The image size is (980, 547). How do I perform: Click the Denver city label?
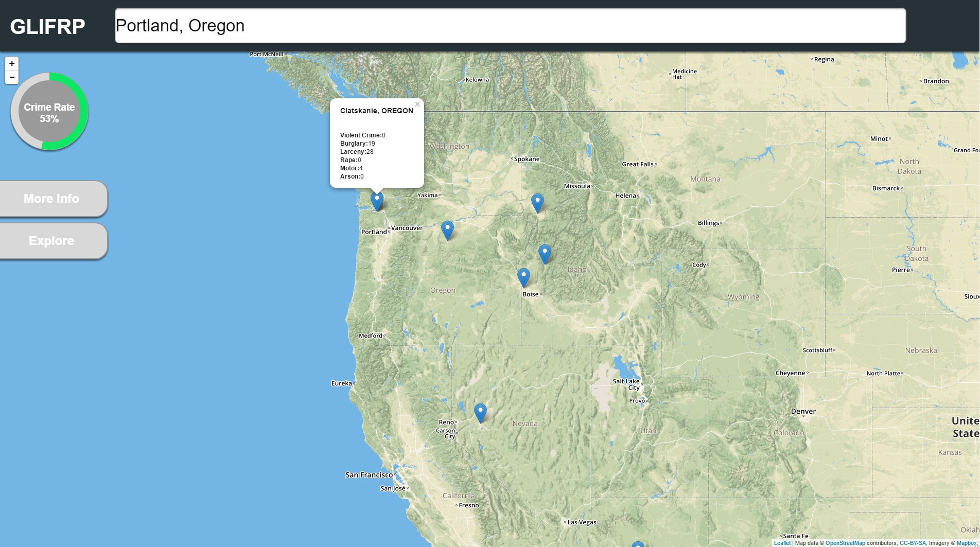click(803, 411)
